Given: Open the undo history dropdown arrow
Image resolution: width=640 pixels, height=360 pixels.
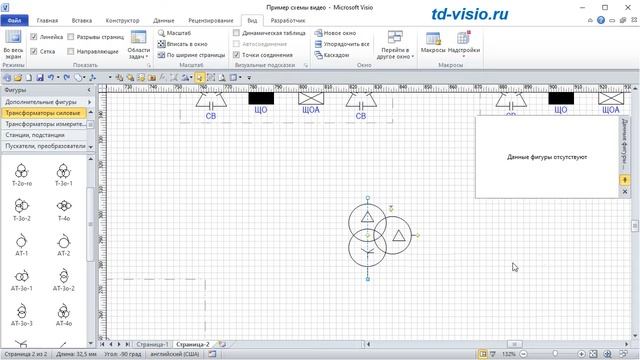Looking at the screenshot, I should (x=58, y=77).
